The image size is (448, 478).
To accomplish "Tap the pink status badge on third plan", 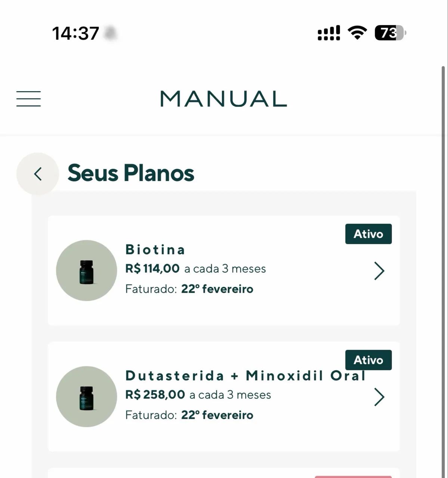I will [353, 477].
